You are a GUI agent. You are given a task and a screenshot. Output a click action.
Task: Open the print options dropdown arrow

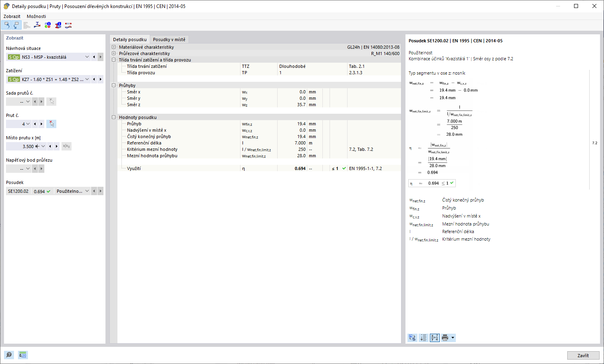click(x=453, y=338)
